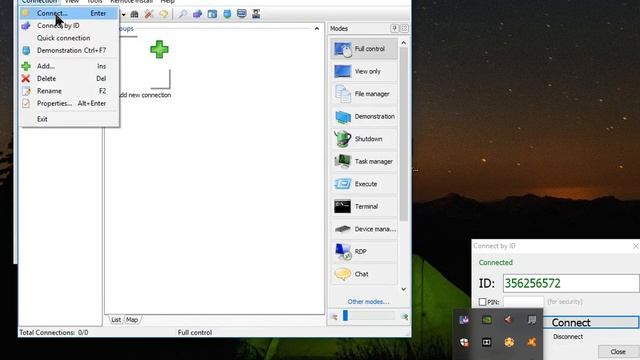Open the Terminal mode
Viewport: 640px width, 360px height.
[x=364, y=207]
